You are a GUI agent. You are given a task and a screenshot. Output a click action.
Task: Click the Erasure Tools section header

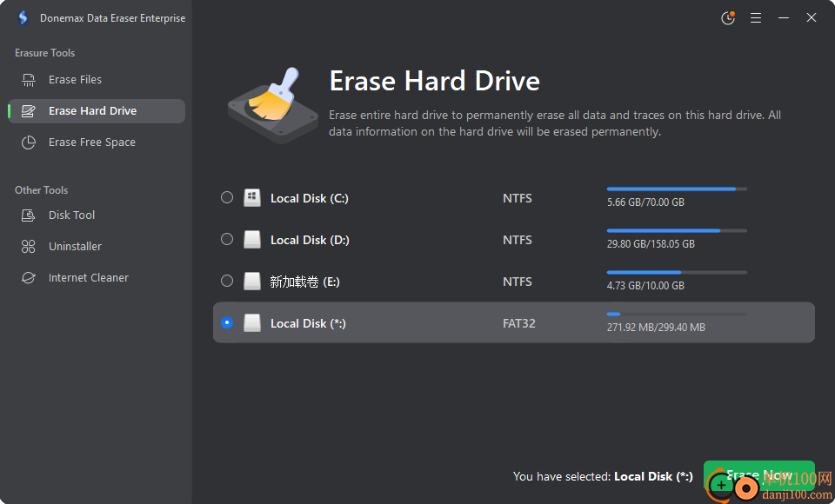pyautogui.click(x=44, y=53)
